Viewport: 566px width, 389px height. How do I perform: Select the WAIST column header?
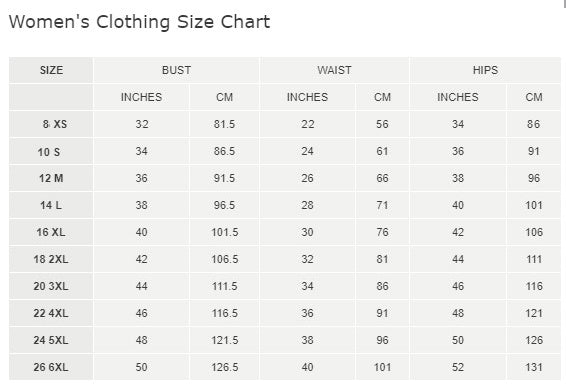click(x=334, y=70)
